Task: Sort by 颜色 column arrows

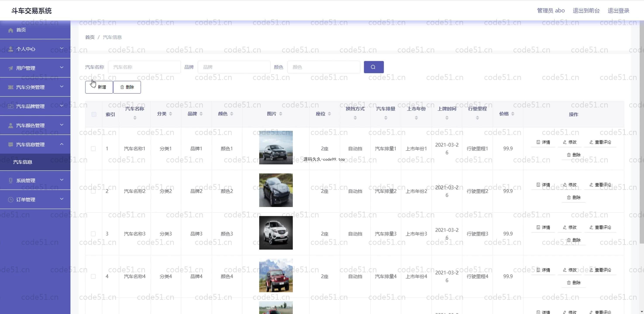Action: [x=231, y=114]
